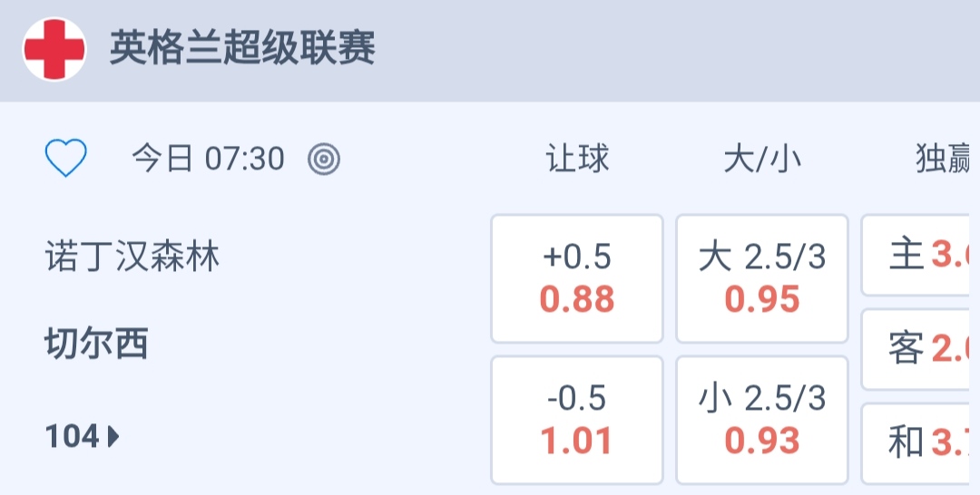This screenshot has width=980, height=495.
Task: Pick the -0.5 handicap odds at 1.01
Action: click(x=577, y=420)
